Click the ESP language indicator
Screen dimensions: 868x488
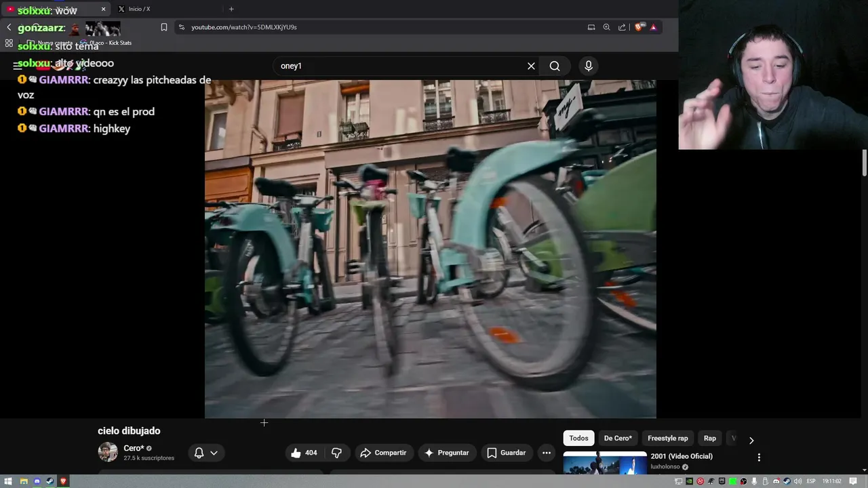click(x=811, y=481)
